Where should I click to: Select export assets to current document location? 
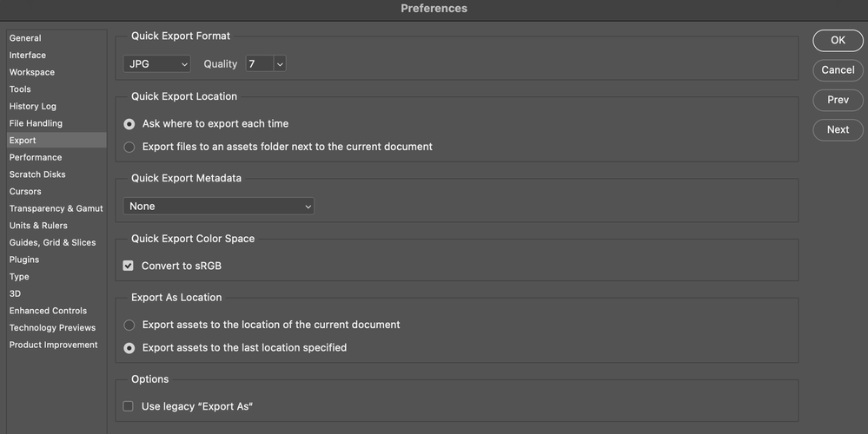click(129, 325)
